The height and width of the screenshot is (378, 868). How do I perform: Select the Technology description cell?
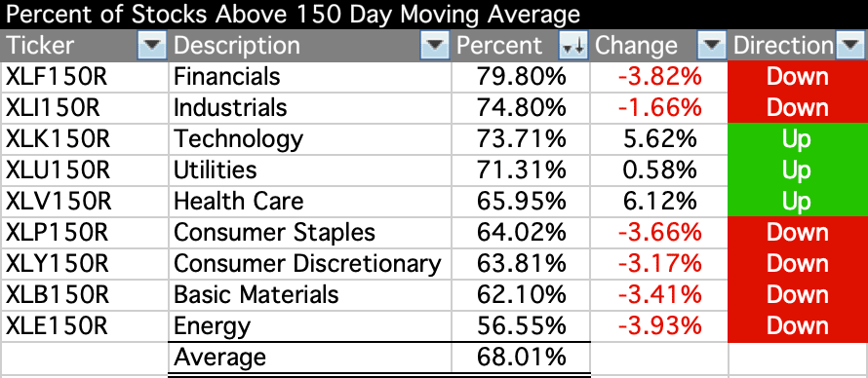(310, 139)
